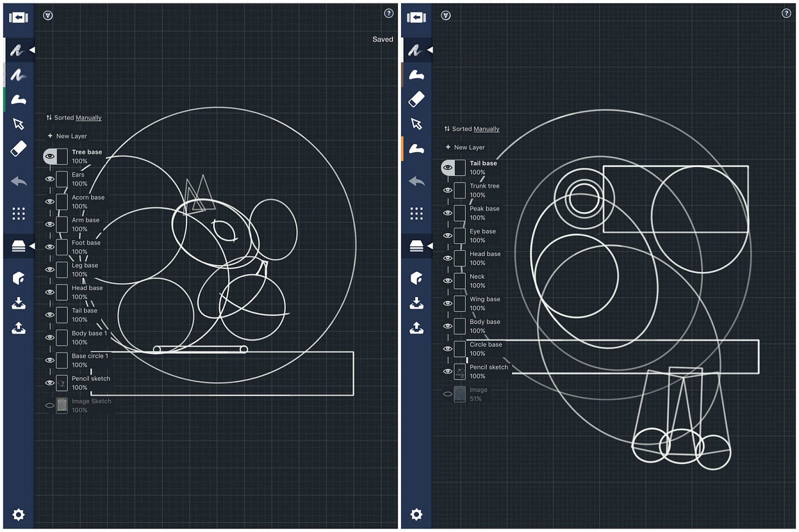Choose the selection arrow tool in left screenshot
The width and height of the screenshot is (799, 532).
18,124
